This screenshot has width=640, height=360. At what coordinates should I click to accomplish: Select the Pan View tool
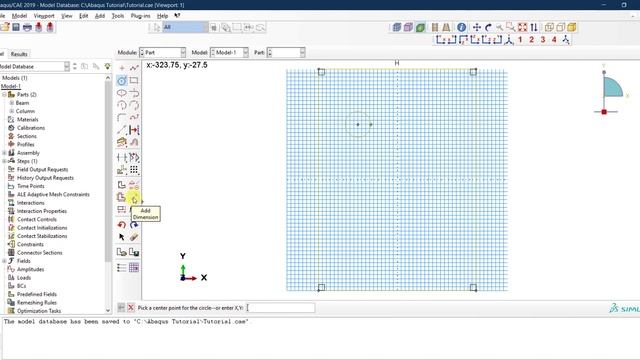[x=476, y=27]
